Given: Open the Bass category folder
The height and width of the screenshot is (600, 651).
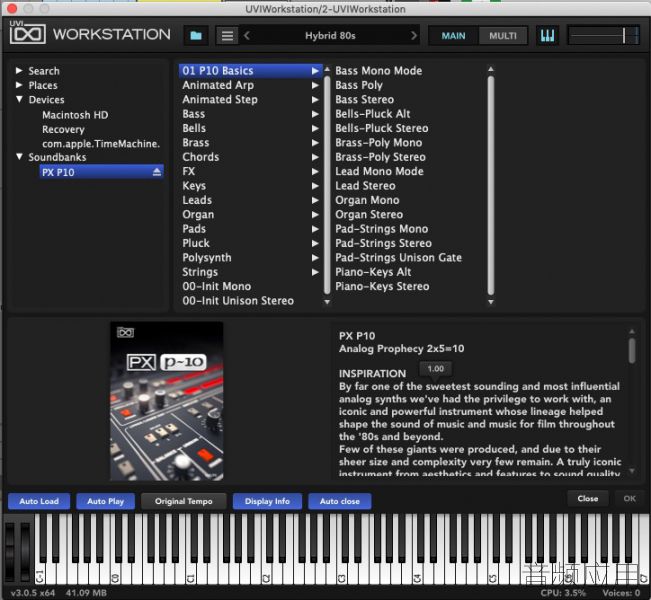Looking at the screenshot, I should click(x=250, y=114).
